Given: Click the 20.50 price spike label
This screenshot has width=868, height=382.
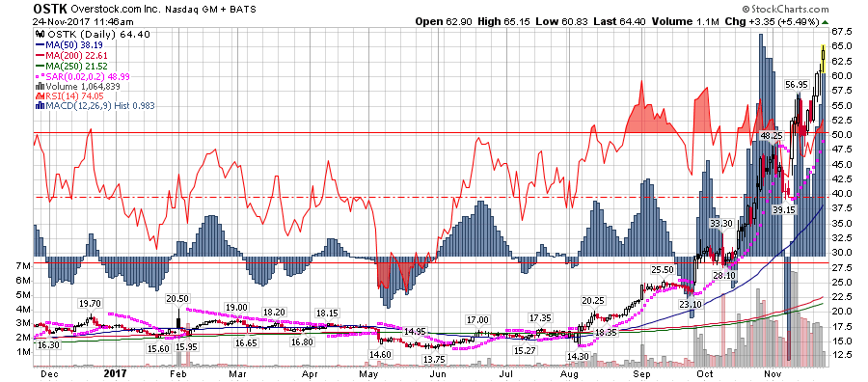Looking at the screenshot, I should pos(177,298).
